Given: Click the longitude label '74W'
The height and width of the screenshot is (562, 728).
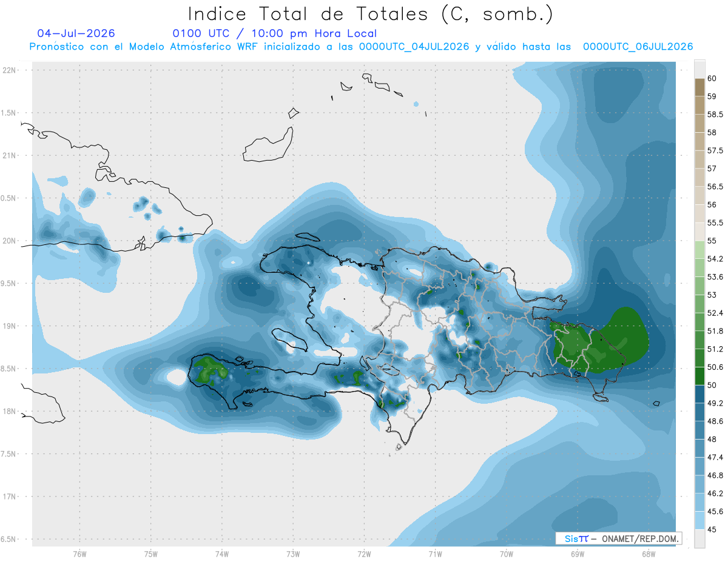Looking at the screenshot, I should coord(221,554).
